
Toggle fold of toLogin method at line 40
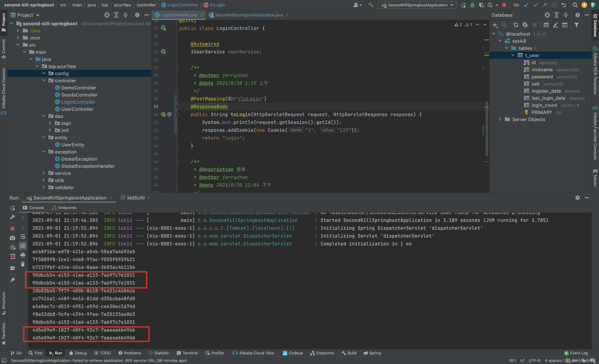pos(177,115)
